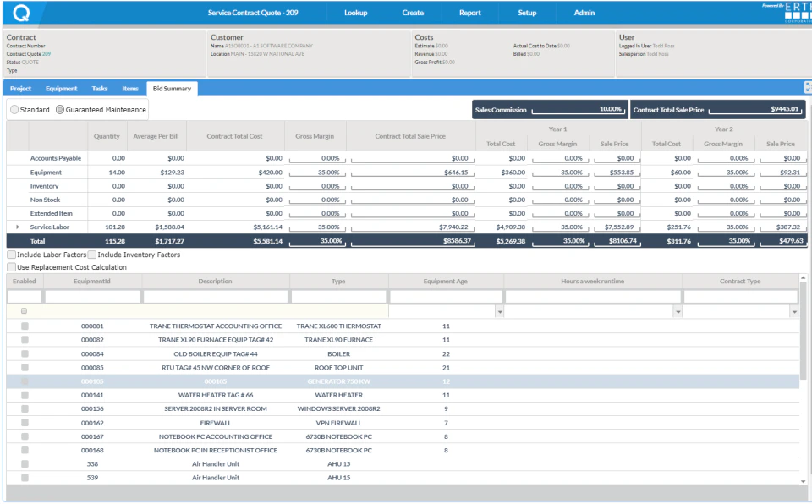Expand the Service Labor row details

[x=19, y=226]
